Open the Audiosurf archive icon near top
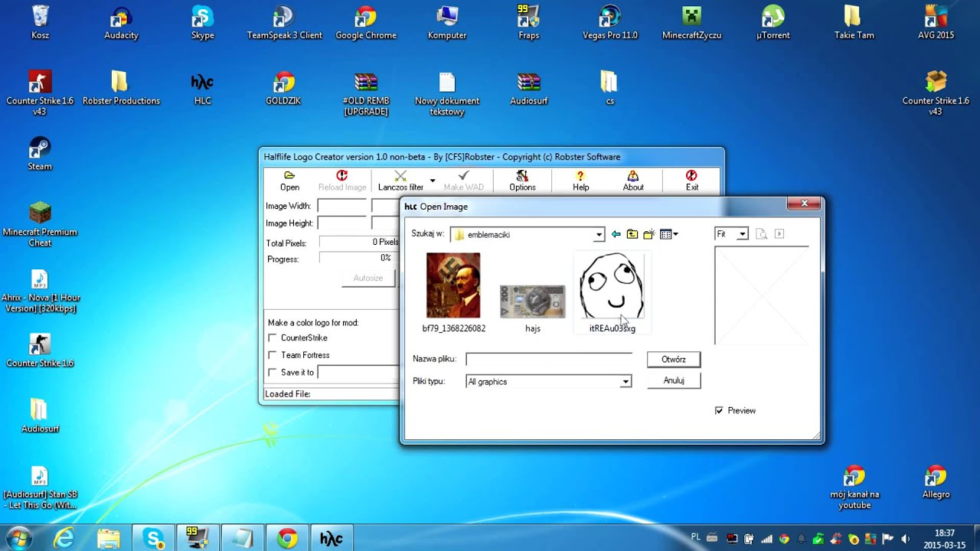 pyautogui.click(x=529, y=88)
